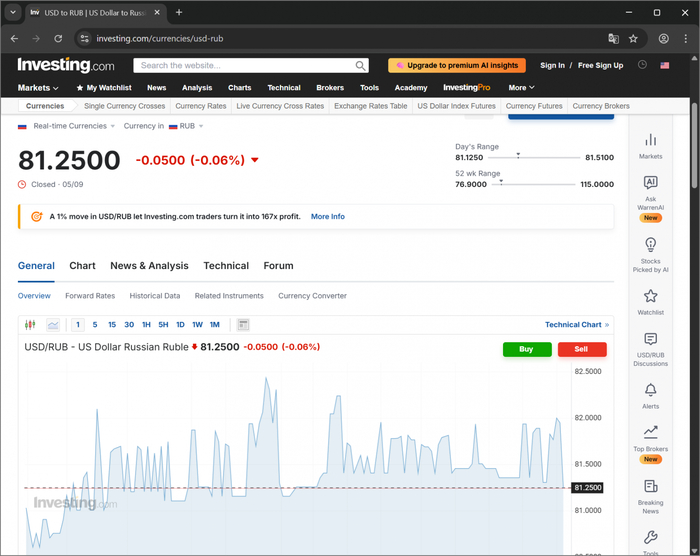
Task: Select candlestick chart type icon
Action: pyautogui.click(x=30, y=325)
